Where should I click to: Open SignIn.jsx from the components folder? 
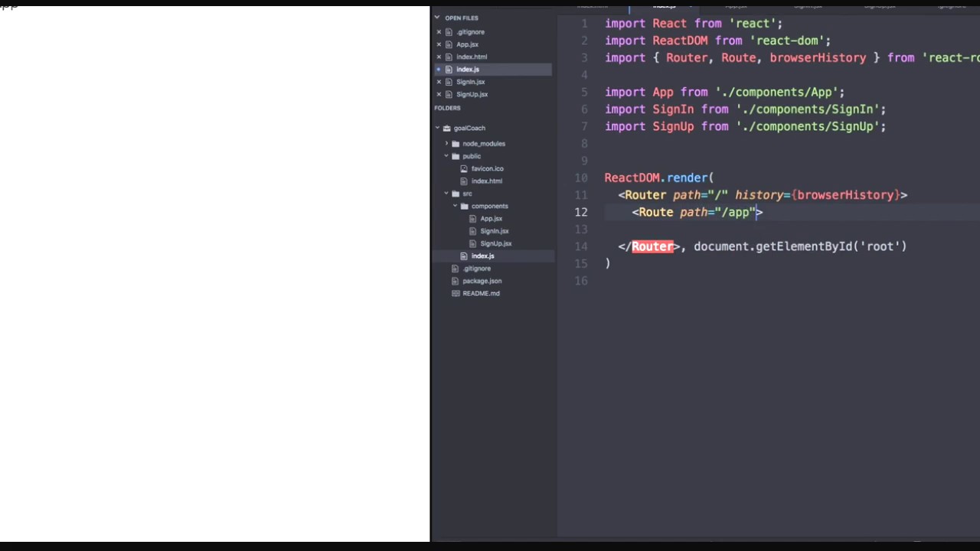[495, 231]
